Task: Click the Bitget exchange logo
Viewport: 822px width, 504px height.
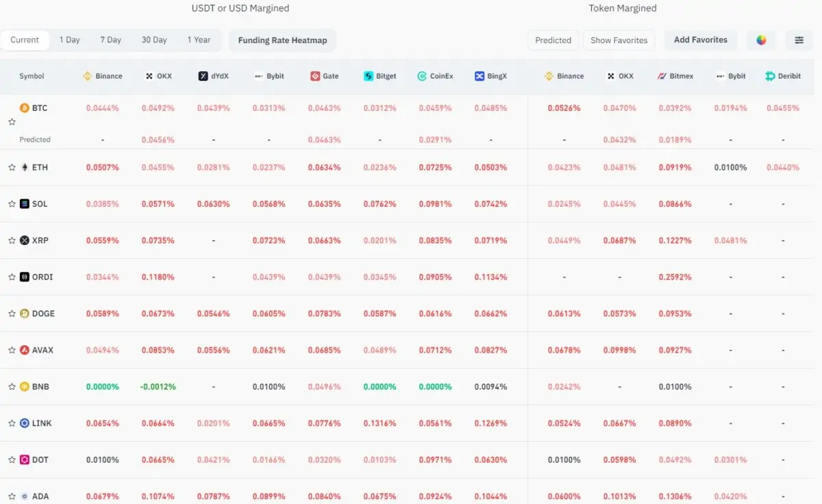Action: pos(369,76)
